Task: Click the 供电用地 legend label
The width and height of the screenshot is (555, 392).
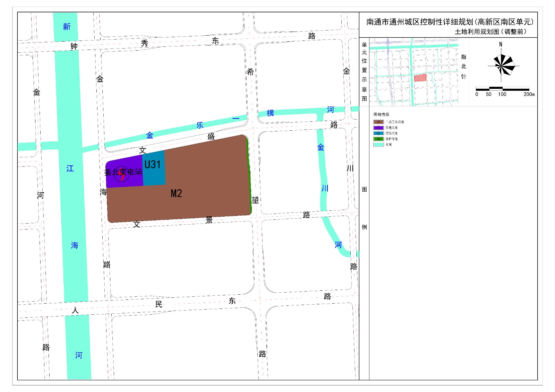Action: coord(392,128)
